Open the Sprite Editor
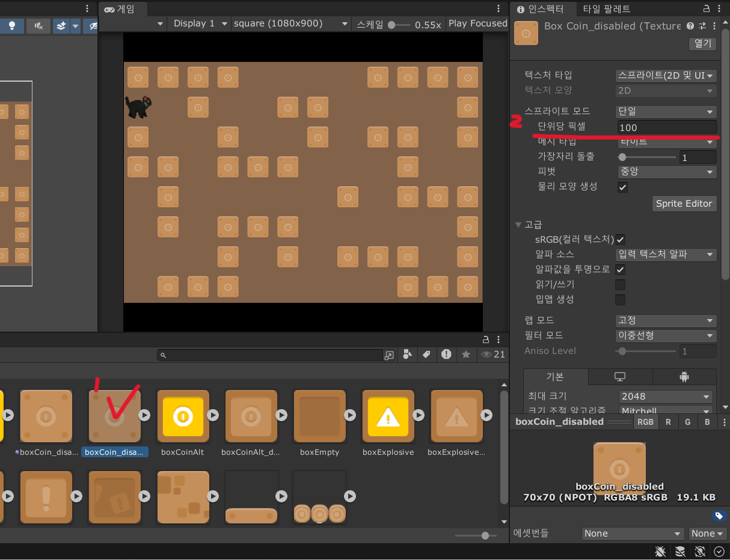Viewport: 730px width, 560px height. click(x=684, y=204)
